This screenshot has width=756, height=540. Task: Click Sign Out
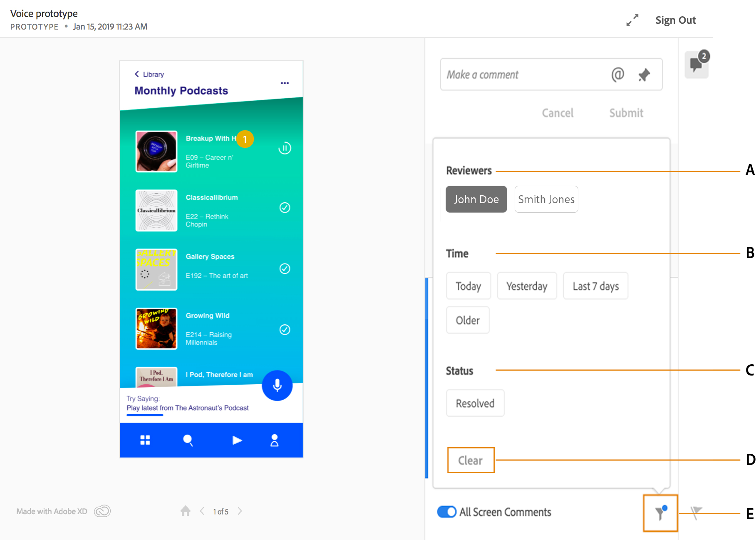click(676, 20)
